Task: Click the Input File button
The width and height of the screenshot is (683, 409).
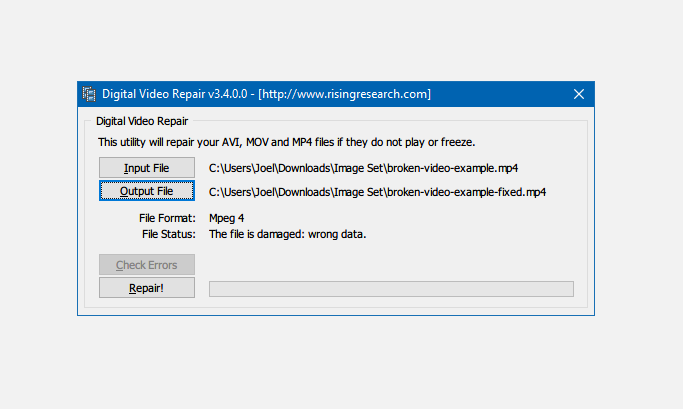Action: [x=147, y=168]
